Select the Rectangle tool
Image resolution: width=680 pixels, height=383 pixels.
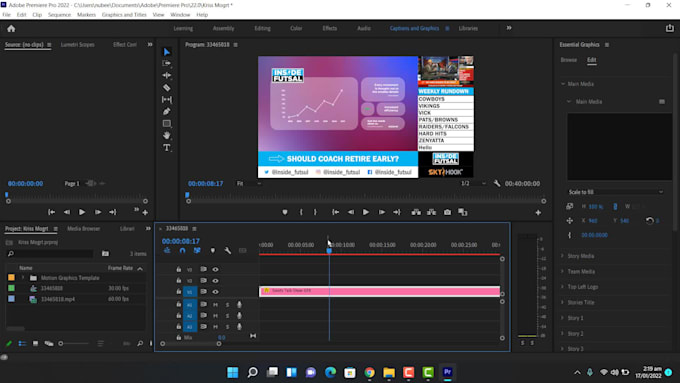[167, 124]
